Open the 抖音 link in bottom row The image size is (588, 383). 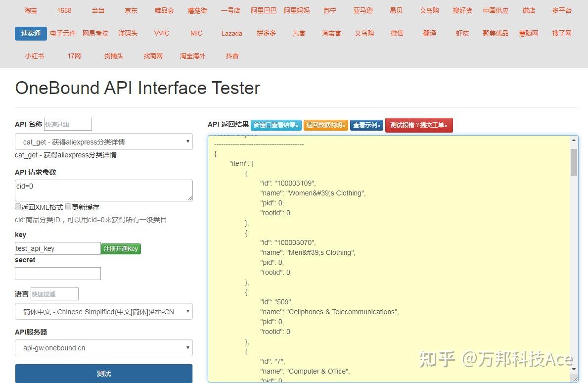(x=232, y=56)
